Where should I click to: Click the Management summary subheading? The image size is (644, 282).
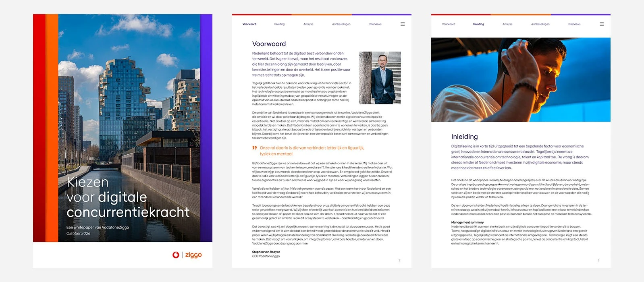pyautogui.click(x=467, y=222)
